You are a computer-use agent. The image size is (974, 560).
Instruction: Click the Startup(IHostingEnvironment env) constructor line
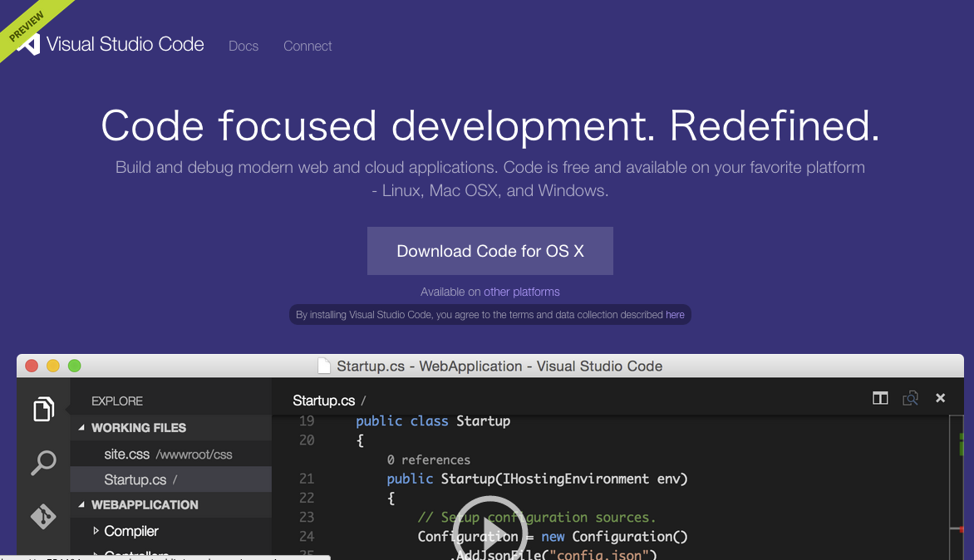[538, 479]
